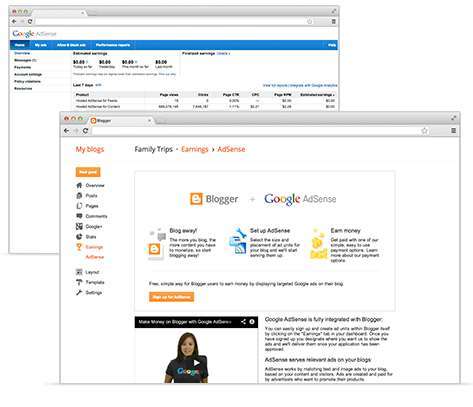
Task: Click the Hosted AdSense for Content row
Action: tap(205, 107)
